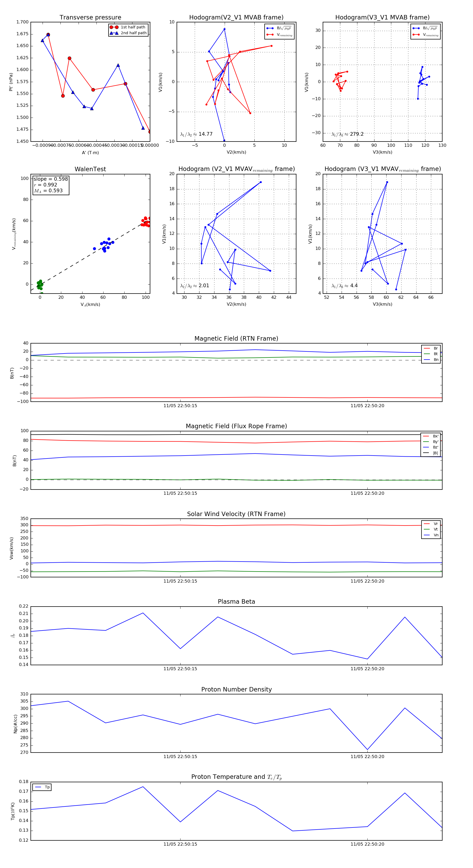Select the 'Vn' legend entry
473x868 pixels.
point(431,535)
